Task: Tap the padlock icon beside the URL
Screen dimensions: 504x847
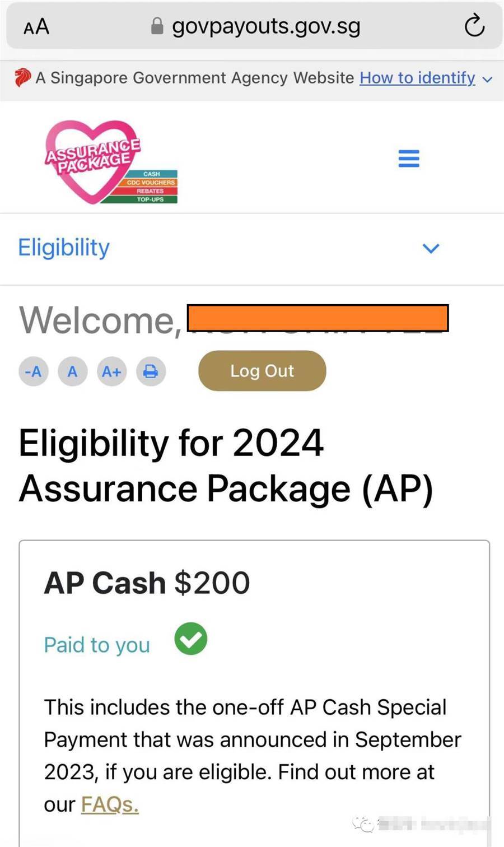Action: [x=157, y=26]
